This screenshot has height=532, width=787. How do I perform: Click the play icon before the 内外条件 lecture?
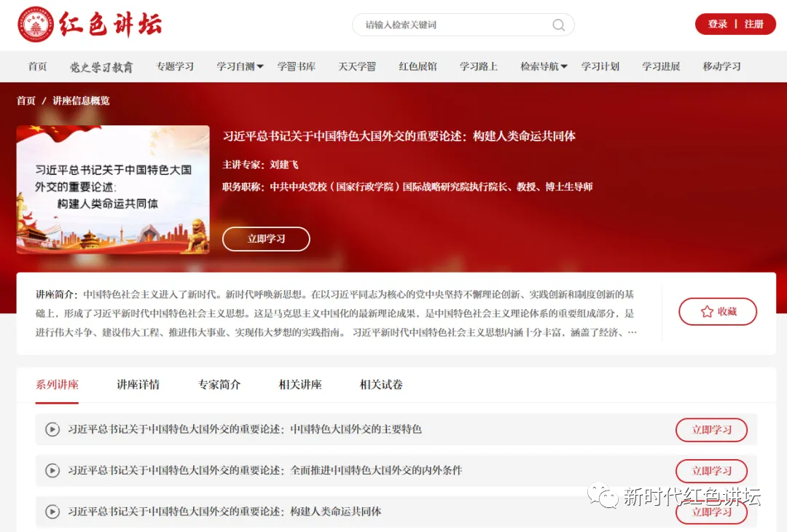(x=51, y=471)
